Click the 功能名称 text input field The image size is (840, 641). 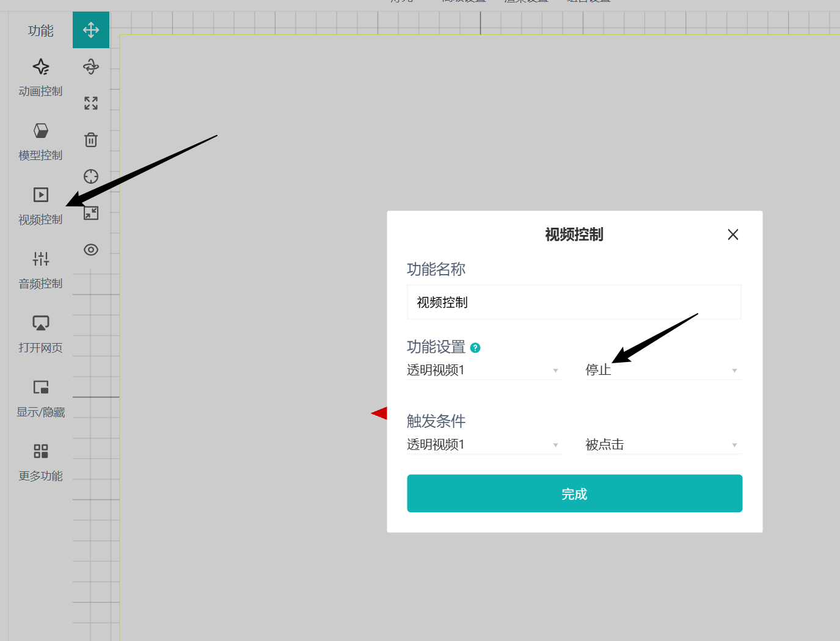click(x=574, y=302)
